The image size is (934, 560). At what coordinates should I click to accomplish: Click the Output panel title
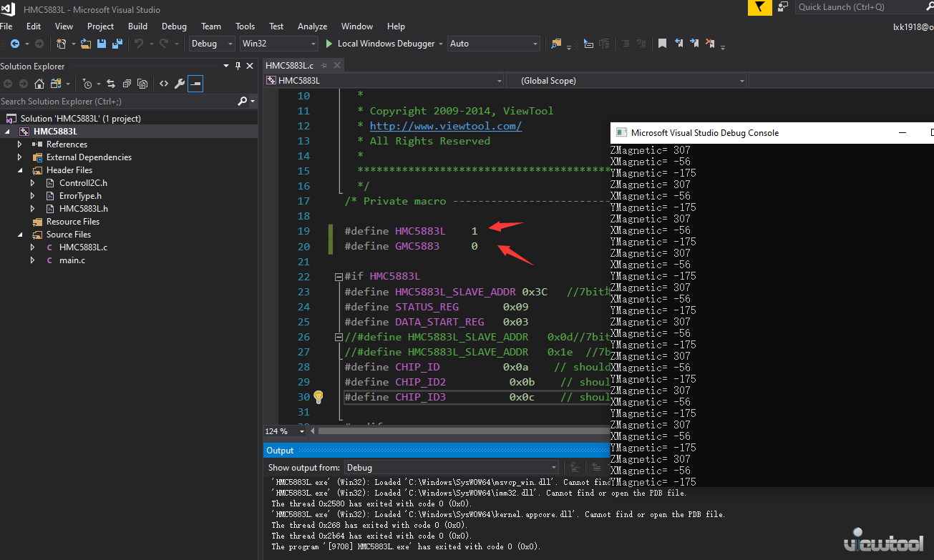pos(280,451)
